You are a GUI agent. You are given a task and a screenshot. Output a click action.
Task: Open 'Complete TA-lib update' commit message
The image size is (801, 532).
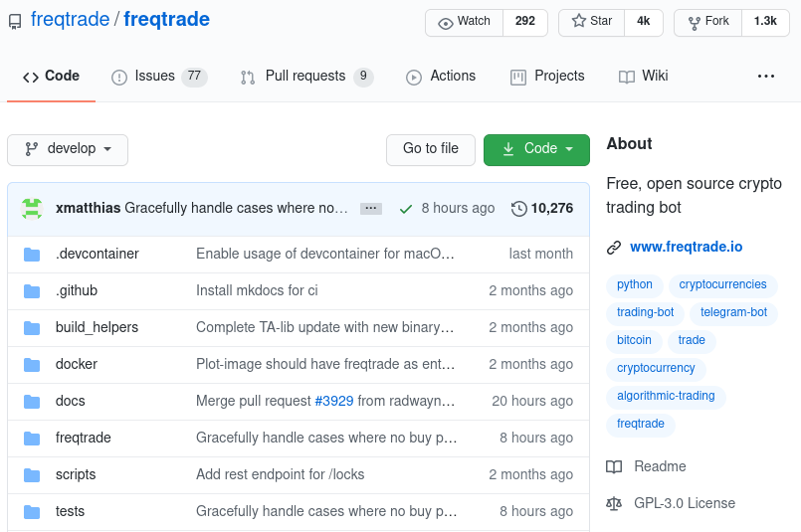coord(325,327)
